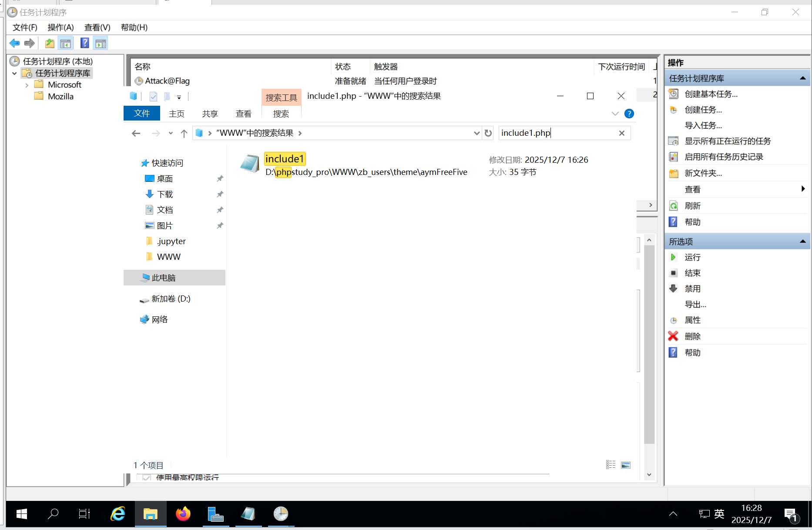Viewport: 812px width, 530px height.
Task: Click 新文件夹... action
Action: (703, 173)
